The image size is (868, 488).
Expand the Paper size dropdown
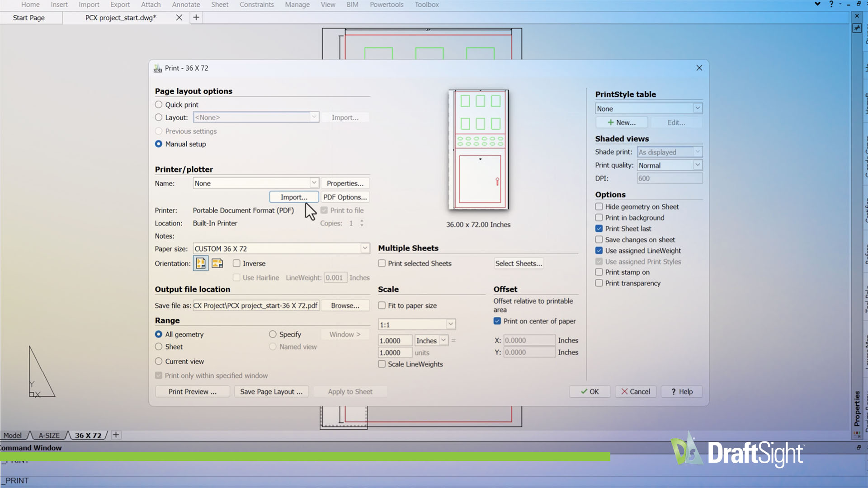tap(365, 249)
